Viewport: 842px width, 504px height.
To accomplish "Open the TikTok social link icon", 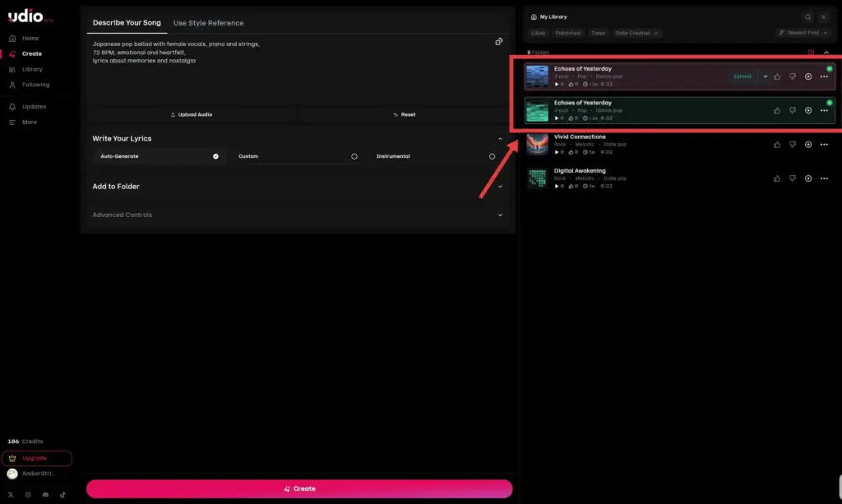I will [62, 495].
